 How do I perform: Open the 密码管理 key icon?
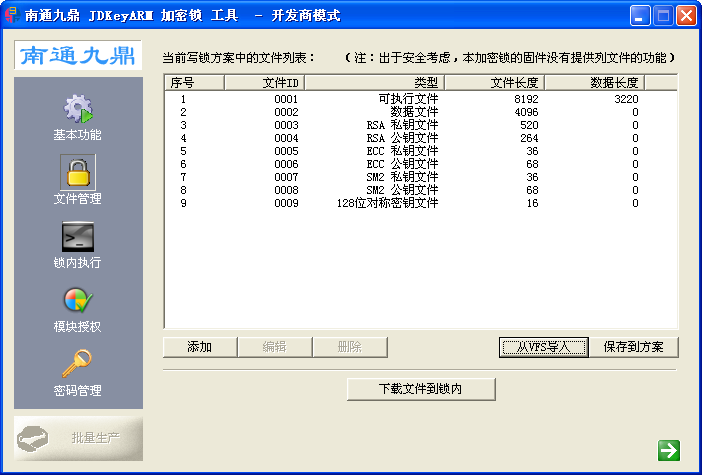point(77,364)
